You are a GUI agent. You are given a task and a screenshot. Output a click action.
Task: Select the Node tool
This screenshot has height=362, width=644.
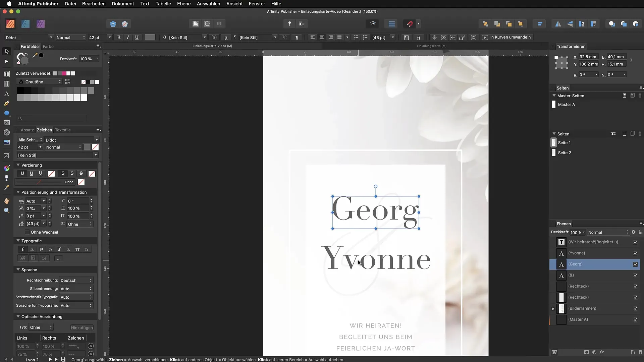[x=7, y=61]
